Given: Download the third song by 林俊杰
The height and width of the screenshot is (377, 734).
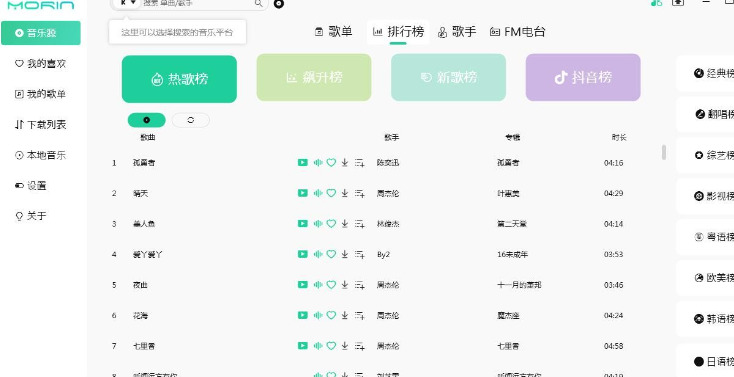Looking at the screenshot, I should [345, 224].
